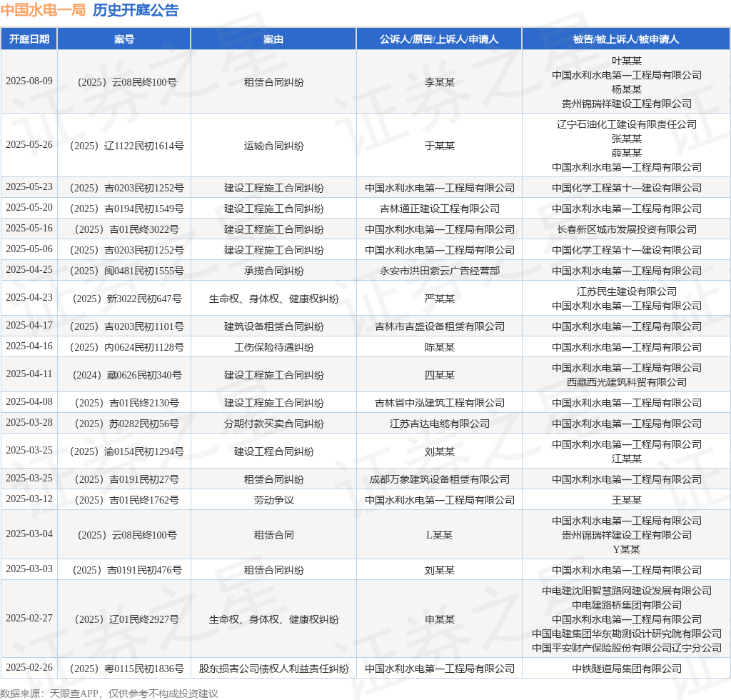Click plaintiff 陈某某
The image size is (731, 700).
pos(439,347)
